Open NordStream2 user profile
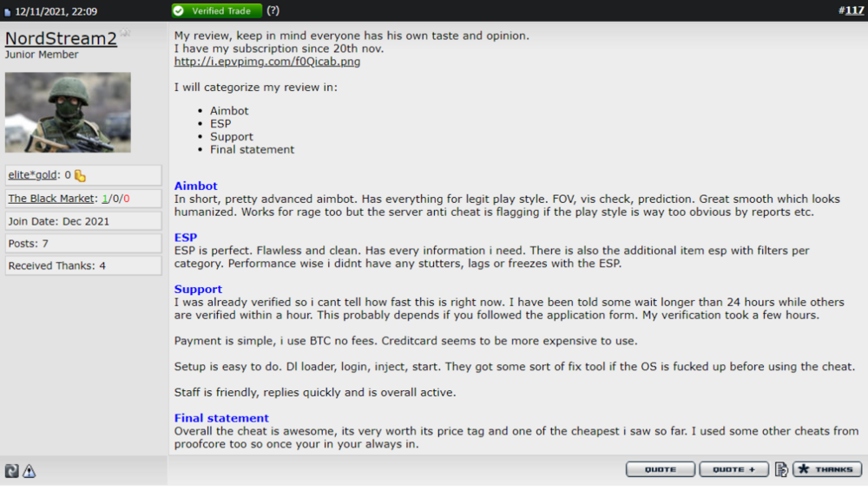Screen dimensions: 868x490 tap(61, 38)
